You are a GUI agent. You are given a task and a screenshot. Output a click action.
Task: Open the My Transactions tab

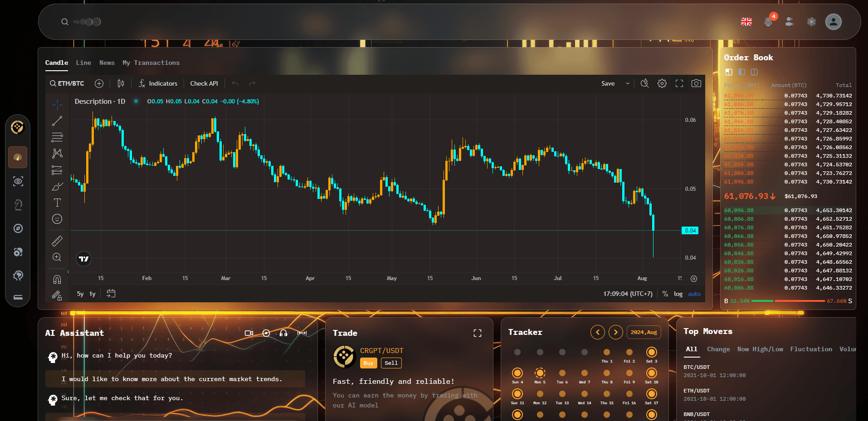(151, 63)
